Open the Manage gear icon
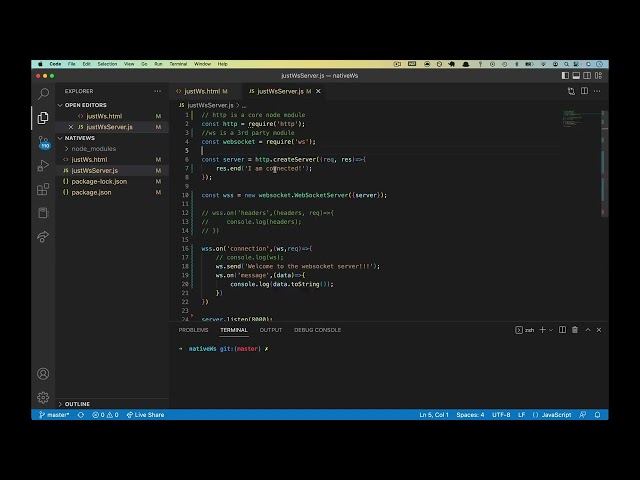 pyautogui.click(x=43, y=397)
